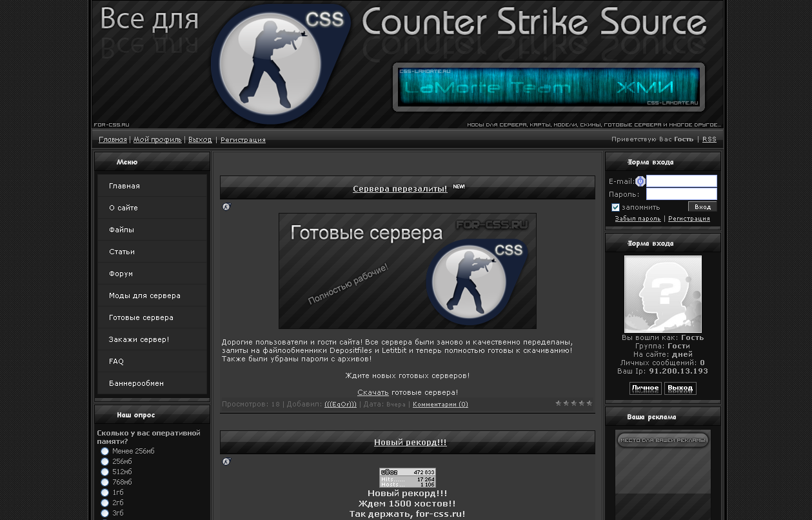Focus the 'Пароль' input field
This screenshot has height=520, width=812.
pyautogui.click(x=682, y=194)
